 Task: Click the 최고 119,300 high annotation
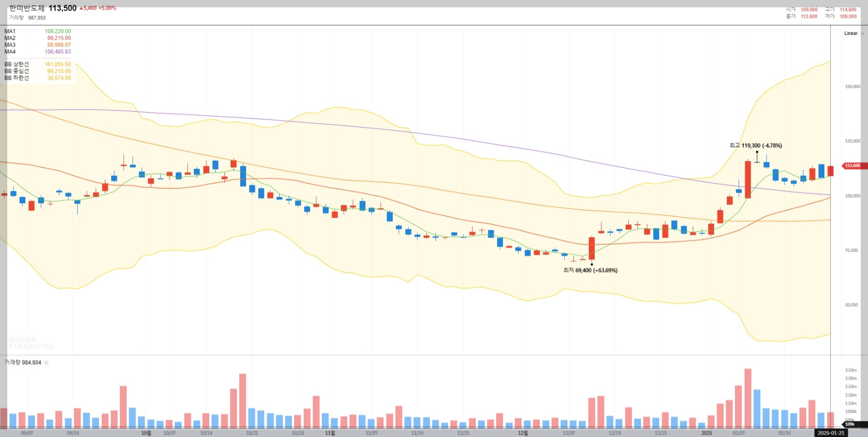click(x=755, y=146)
